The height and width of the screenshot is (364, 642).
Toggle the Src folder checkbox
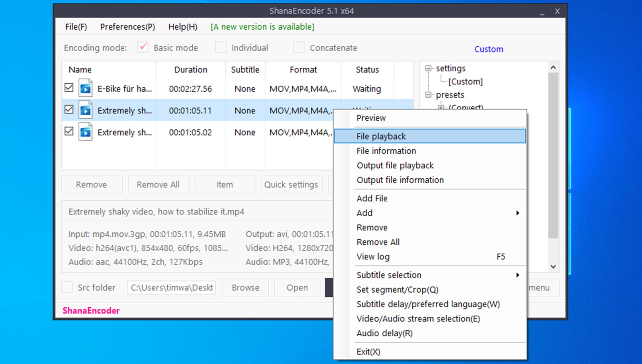(67, 287)
